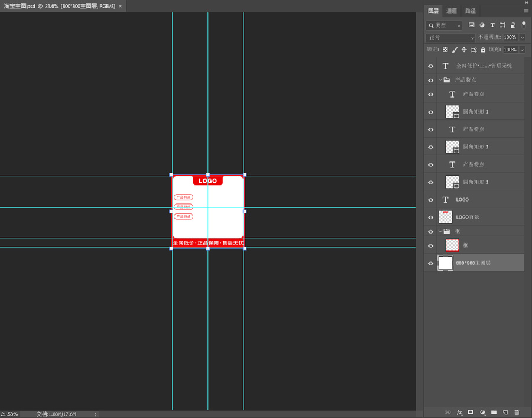Select the LOGO layer name
This screenshot has width=532, height=418.
point(462,199)
